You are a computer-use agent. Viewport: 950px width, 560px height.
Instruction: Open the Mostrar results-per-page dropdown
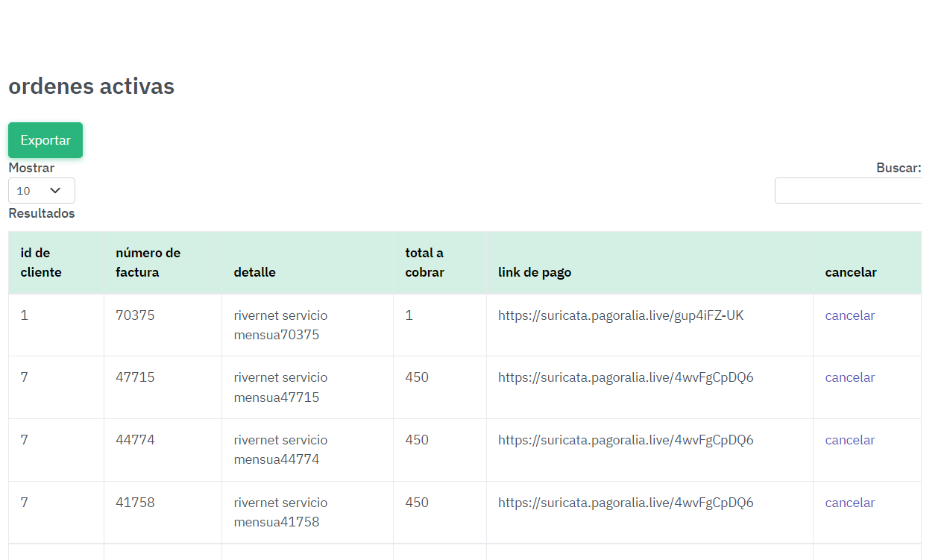coord(42,191)
